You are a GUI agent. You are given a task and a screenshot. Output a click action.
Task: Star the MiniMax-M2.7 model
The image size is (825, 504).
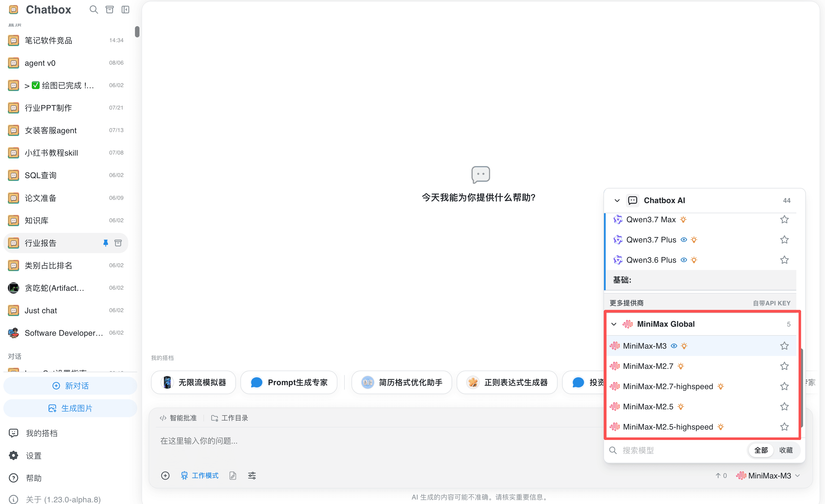tap(784, 366)
